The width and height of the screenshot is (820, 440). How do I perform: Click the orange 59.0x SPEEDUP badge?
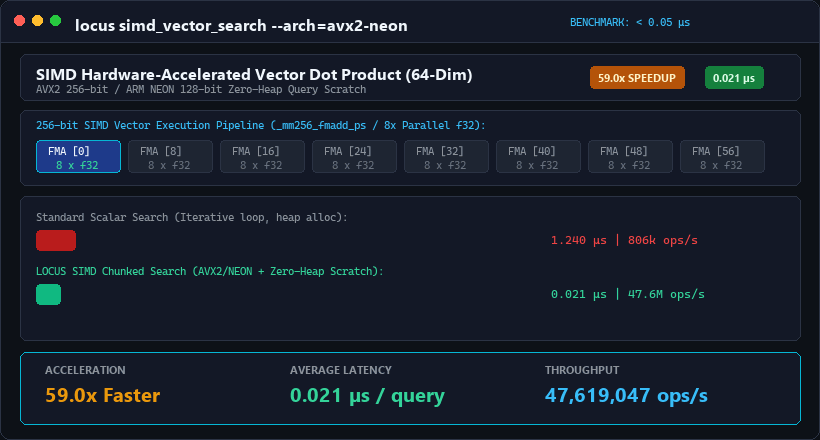tap(637, 78)
